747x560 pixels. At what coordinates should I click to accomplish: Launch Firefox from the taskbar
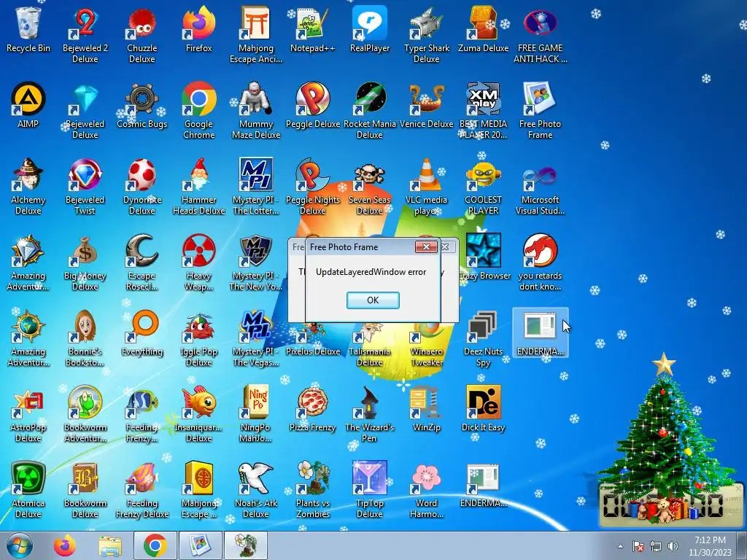tap(65, 545)
